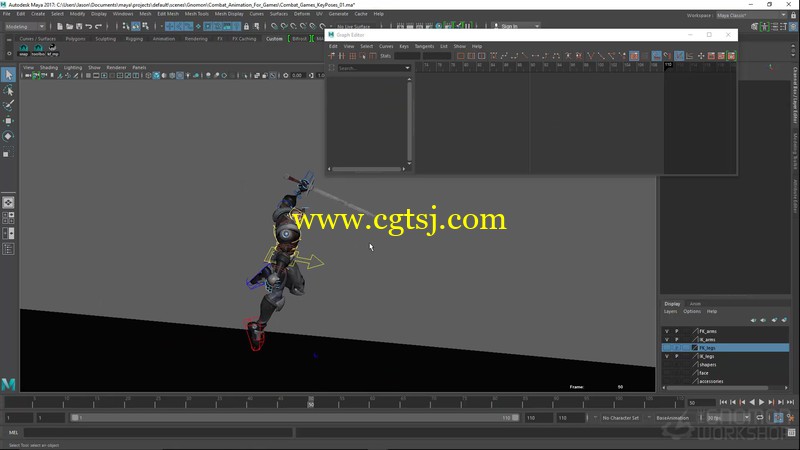Switch to the Anim layer tab

click(695, 304)
